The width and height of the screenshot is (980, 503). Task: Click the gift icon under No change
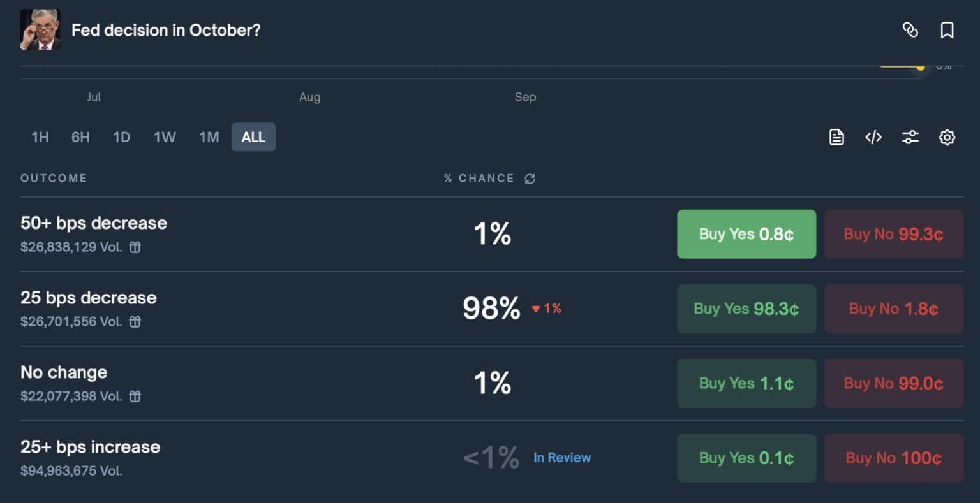tap(135, 397)
